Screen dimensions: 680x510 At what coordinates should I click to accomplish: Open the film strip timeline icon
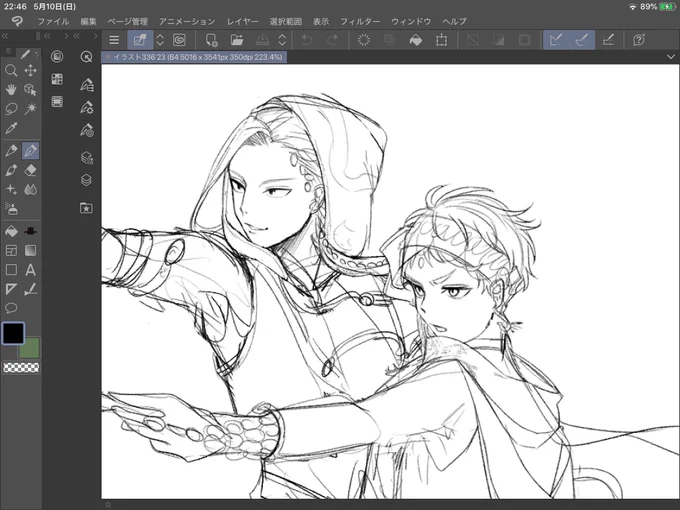(x=57, y=101)
